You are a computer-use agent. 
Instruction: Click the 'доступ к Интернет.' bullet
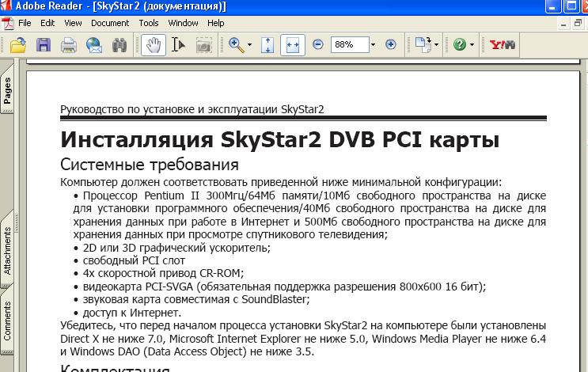tap(132, 313)
